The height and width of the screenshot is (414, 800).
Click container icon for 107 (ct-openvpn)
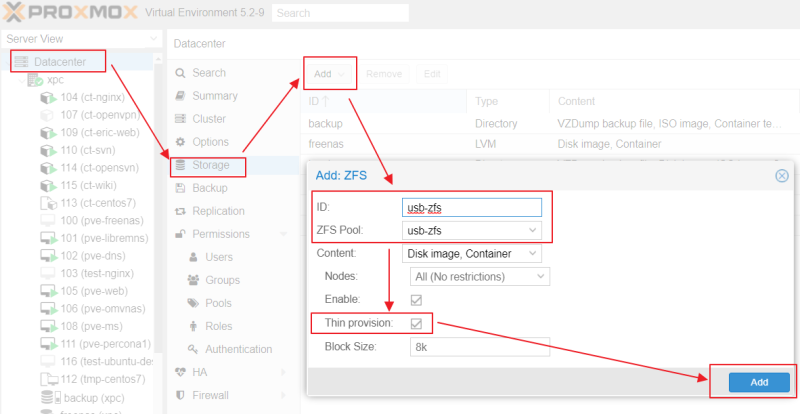pyautogui.click(x=47, y=115)
